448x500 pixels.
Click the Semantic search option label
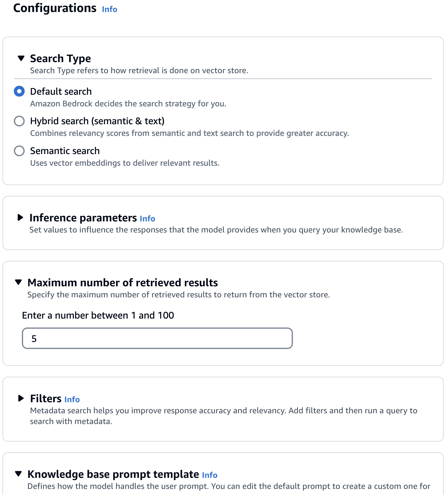(65, 151)
